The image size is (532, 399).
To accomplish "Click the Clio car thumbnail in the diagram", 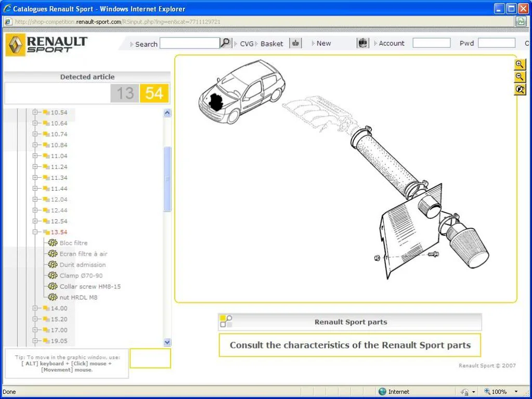I will click(x=242, y=91).
